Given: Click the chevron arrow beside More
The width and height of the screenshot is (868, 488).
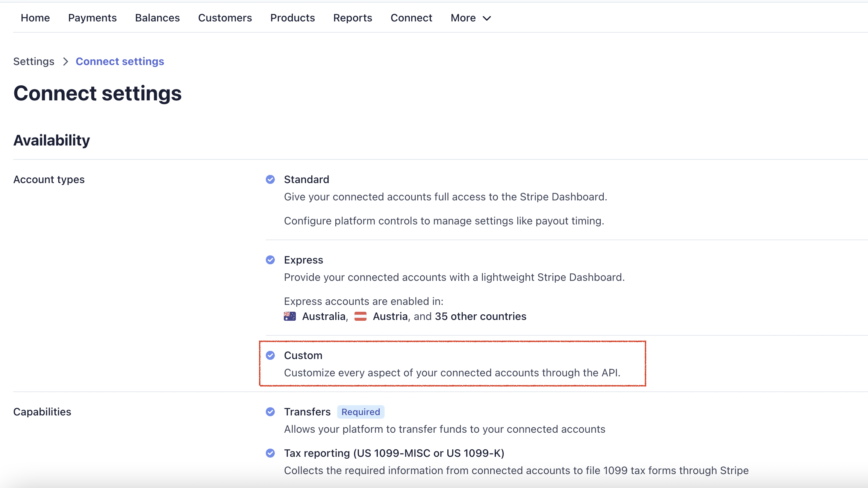Looking at the screenshot, I should pyautogui.click(x=487, y=18).
